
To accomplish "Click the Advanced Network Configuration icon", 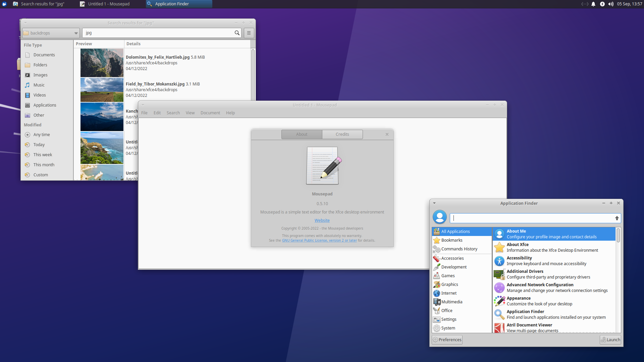I will point(499,287).
